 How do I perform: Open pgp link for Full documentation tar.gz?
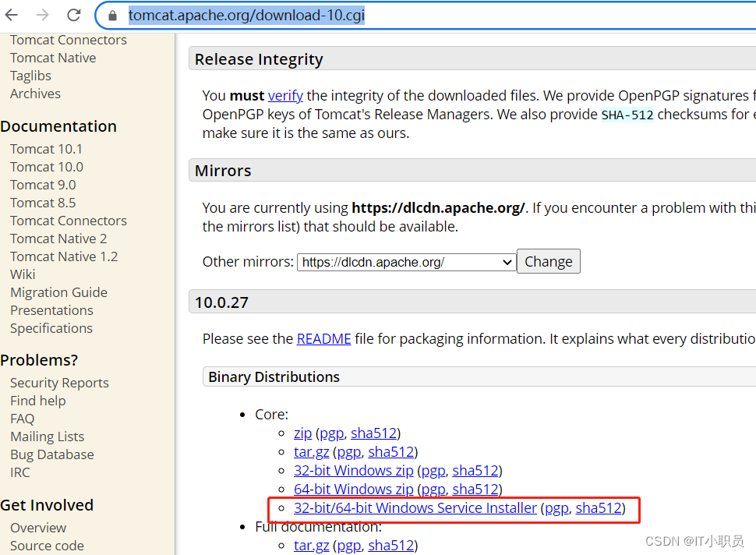coord(349,546)
